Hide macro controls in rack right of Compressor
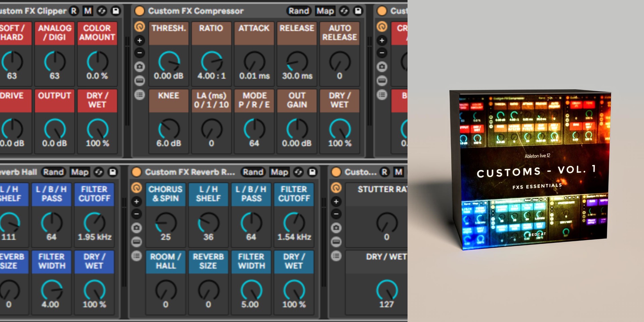This screenshot has height=322, width=644. (x=382, y=26)
